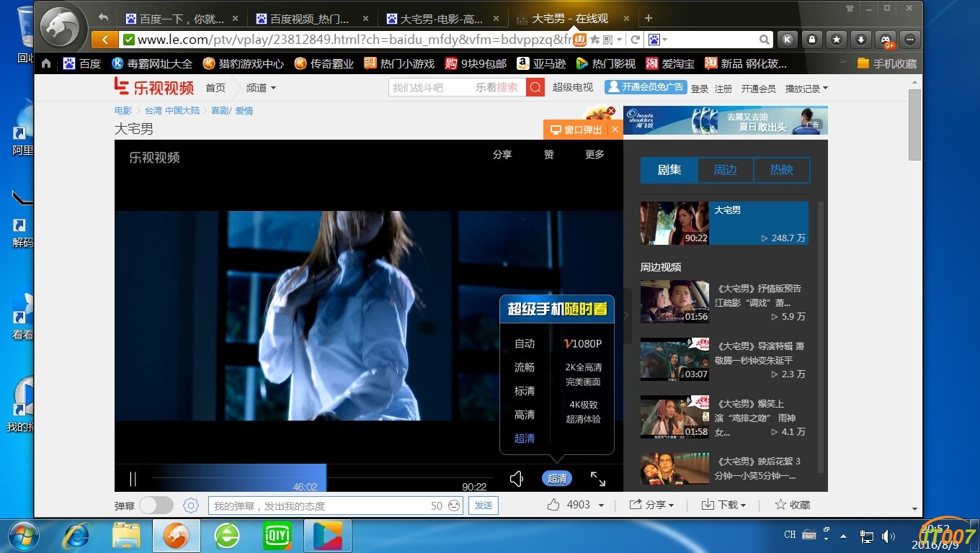Click the 超清 quality button on player bar
Screen dimensions: 980x553
coord(557,479)
